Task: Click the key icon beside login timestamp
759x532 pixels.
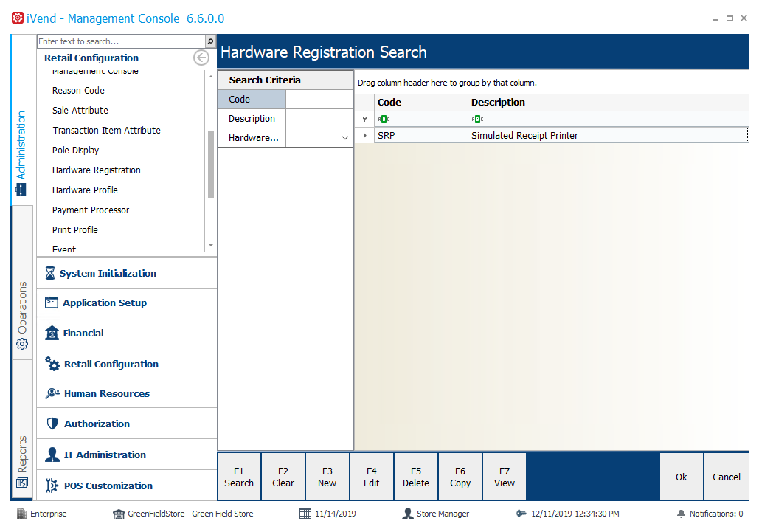Action: click(521, 513)
